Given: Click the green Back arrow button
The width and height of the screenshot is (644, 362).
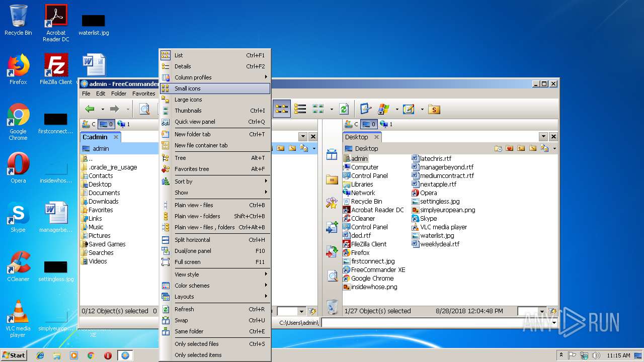Looking at the screenshot, I should (x=90, y=109).
